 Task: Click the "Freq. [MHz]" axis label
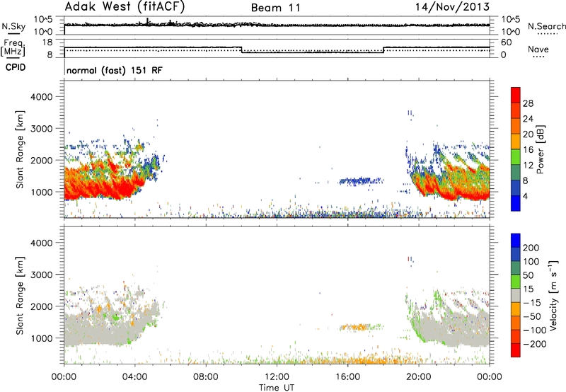(x=13, y=47)
